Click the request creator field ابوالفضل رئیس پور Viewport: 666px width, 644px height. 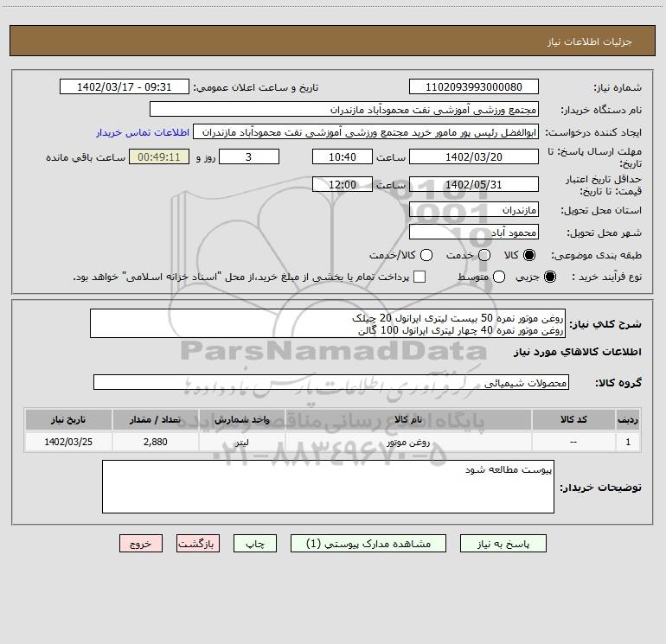click(x=366, y=131)
